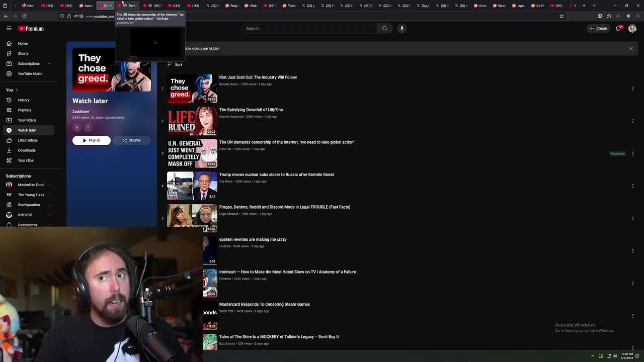Start voice search with microphone icon

402,29
